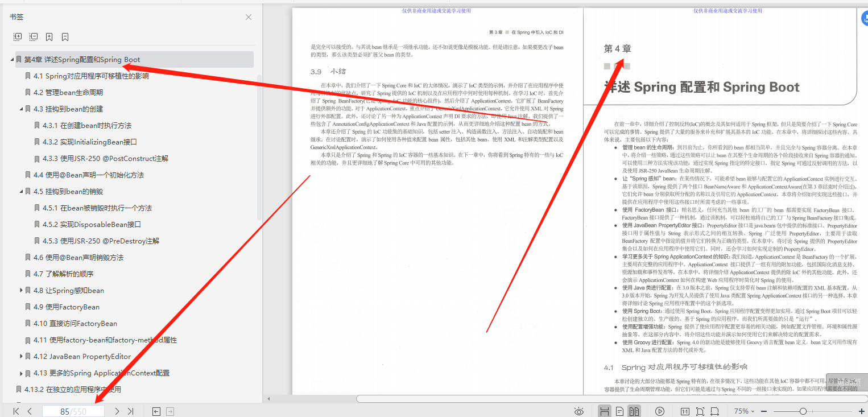Click the bookmark flag icon beside 4.7

28,274
